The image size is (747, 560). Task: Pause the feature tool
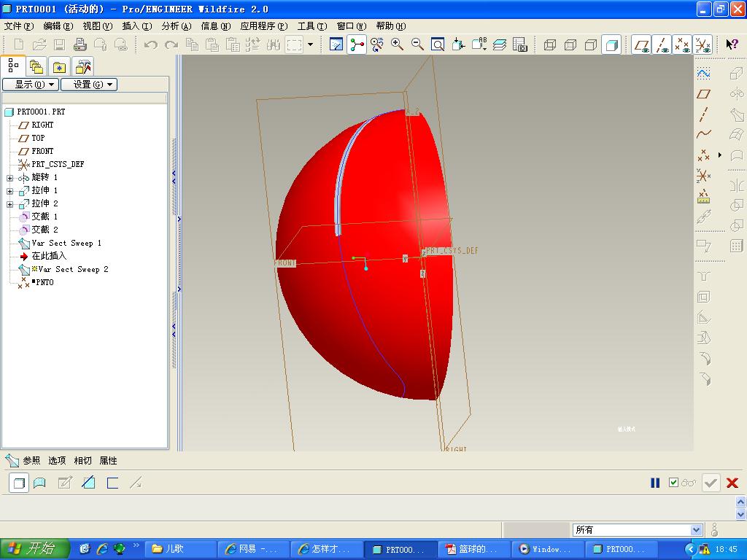pos(655,483)
